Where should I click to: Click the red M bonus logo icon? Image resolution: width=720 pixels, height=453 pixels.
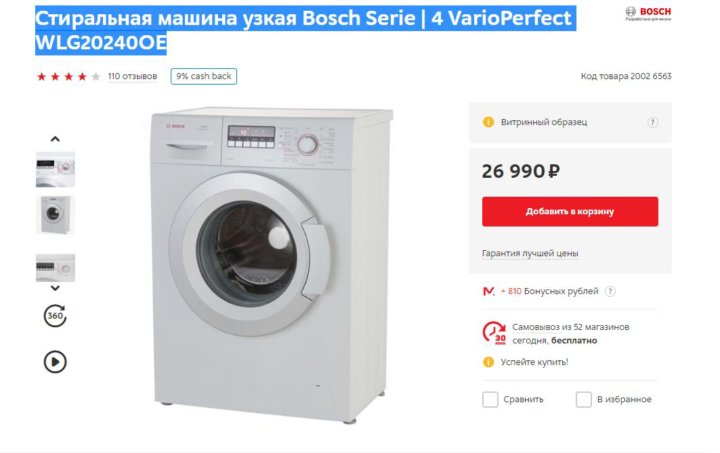click(488, 291)
